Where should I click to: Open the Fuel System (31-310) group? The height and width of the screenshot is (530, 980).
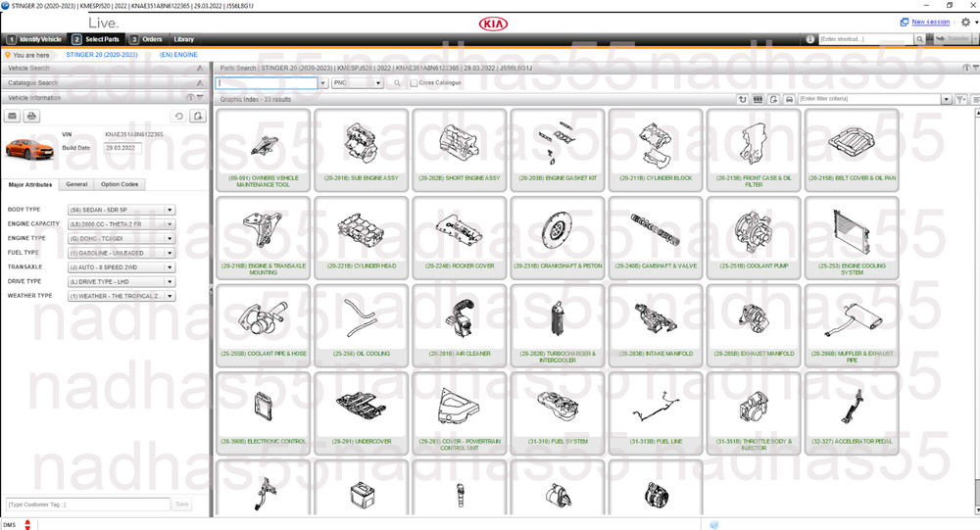point(558,413)
